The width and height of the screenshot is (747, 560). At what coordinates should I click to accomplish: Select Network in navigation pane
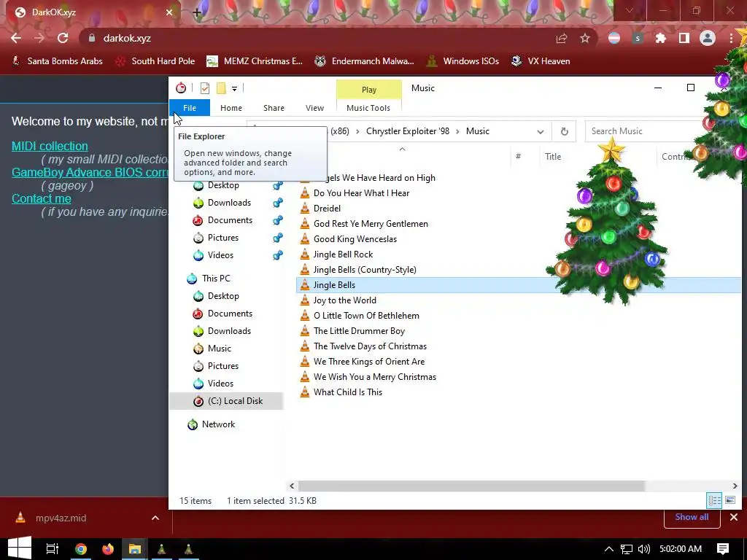[x=218, y=424]
